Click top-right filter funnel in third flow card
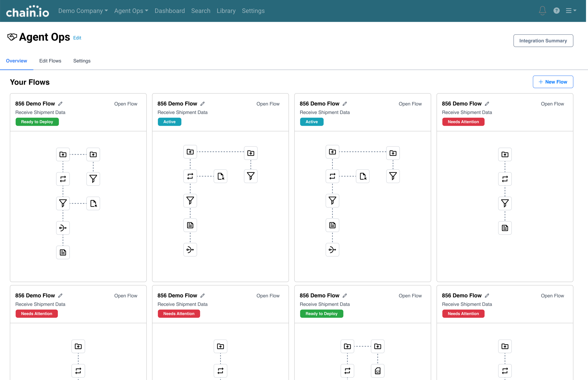 click(x=393, y=176)
